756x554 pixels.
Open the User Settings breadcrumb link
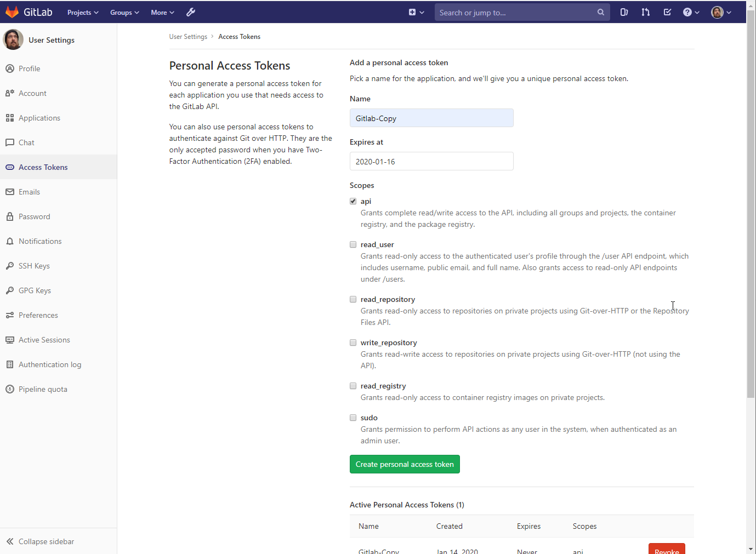tap(188, 36)
